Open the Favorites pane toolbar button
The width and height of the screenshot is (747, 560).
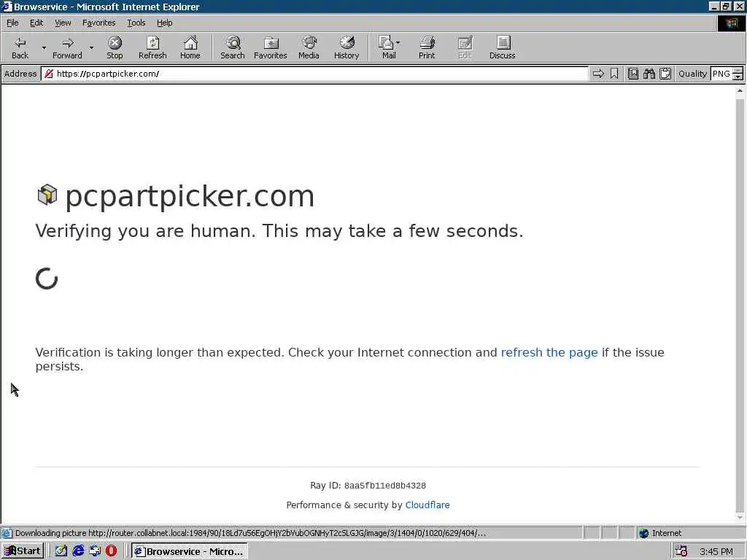tap(270, 47)
